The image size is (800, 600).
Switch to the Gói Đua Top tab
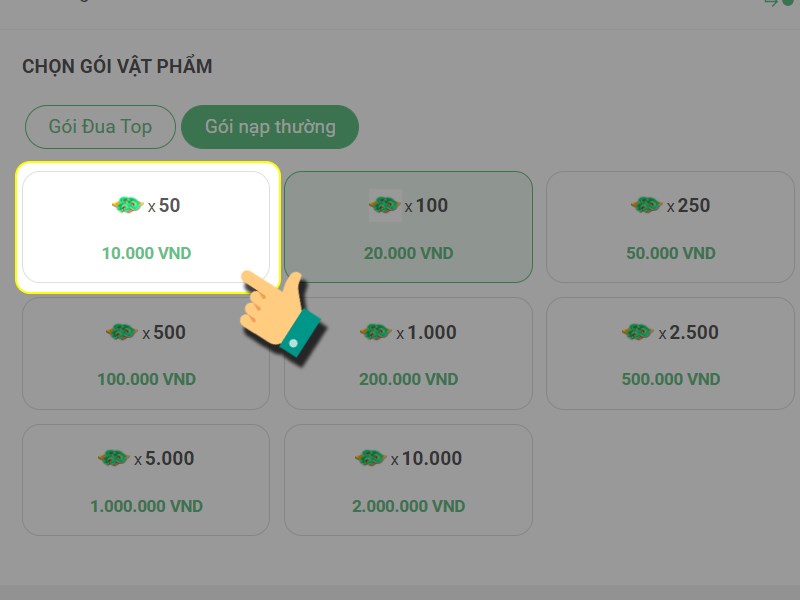(x=100, y=127)
